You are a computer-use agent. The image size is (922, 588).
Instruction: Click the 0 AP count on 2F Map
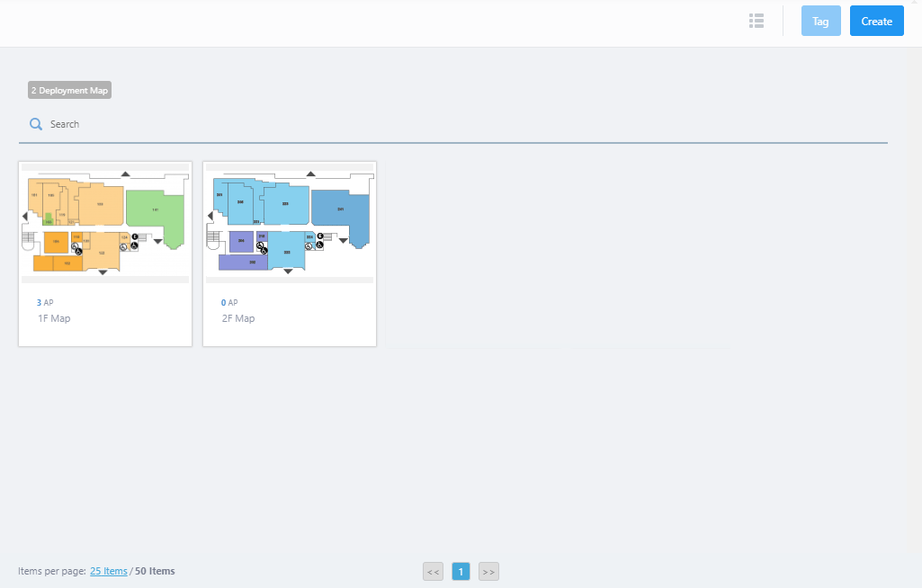(229, 302)
